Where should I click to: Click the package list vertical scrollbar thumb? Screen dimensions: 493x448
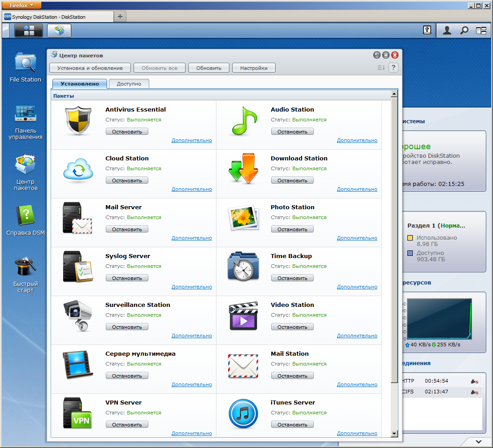pyautogui.click(x=394, y=240)
